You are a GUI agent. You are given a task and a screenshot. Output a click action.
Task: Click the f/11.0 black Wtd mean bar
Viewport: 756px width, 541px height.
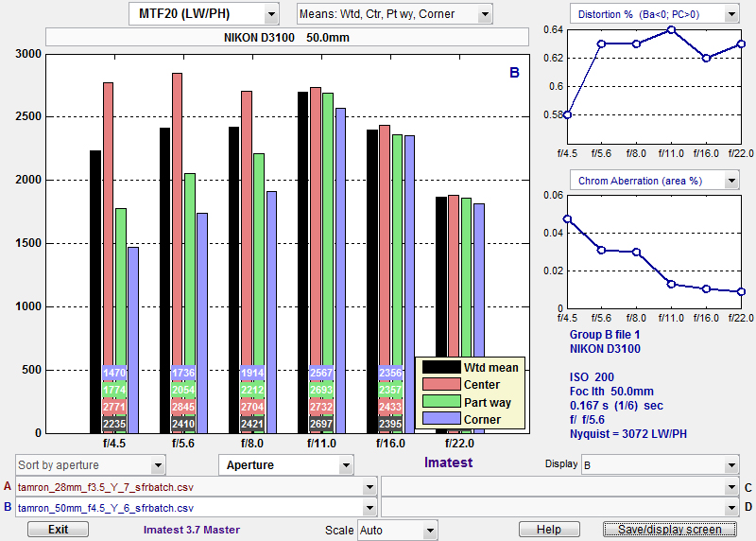[302, 262]
